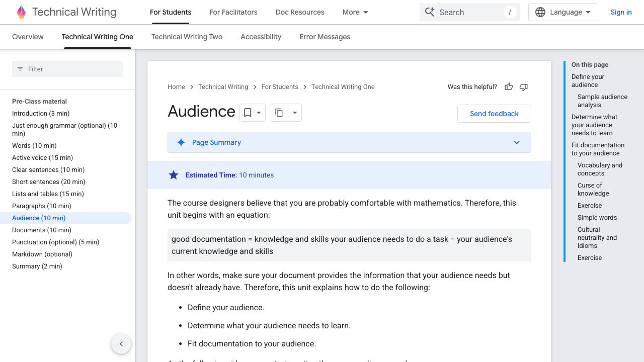Screen dimensions: 644x362
Task: Open Punctuation (optional) (5 min) lesson
Action: click(56, 242)
